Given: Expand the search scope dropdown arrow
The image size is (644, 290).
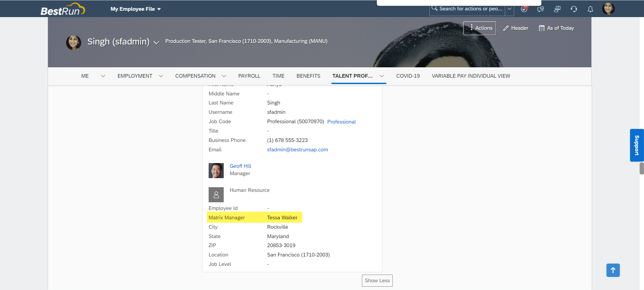Looking at the screenshot, I should (509, 9).
